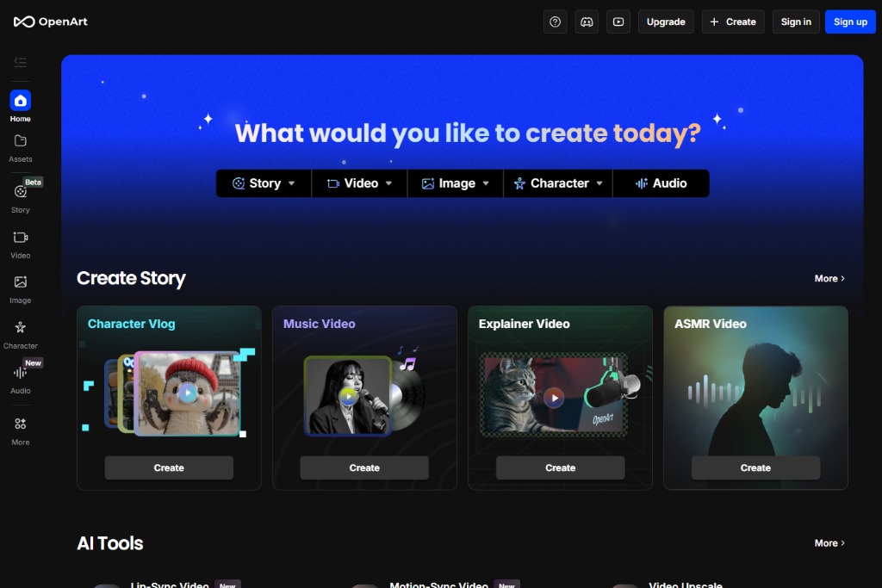Image resolution: width=882 pixels, height=588 pixels.
Task: Expand the Video dropdown menu
Action: (x=359, y=183)
